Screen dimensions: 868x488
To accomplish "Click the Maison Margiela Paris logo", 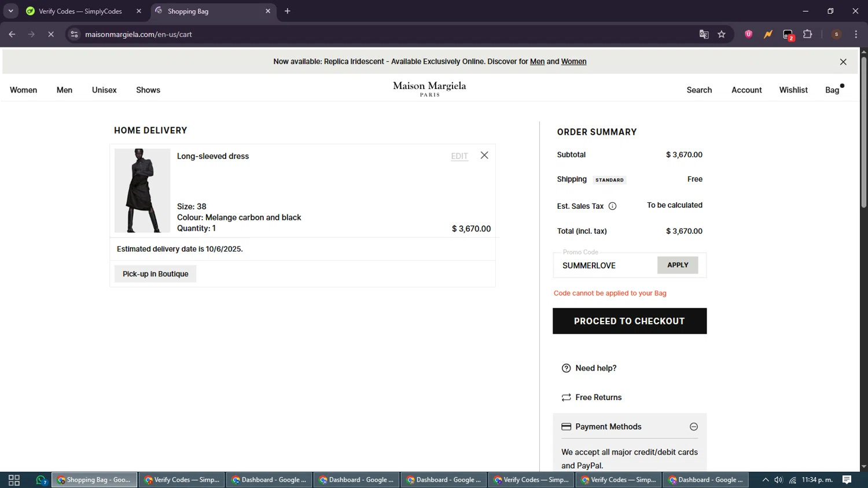I will click(x=429, y=88).
